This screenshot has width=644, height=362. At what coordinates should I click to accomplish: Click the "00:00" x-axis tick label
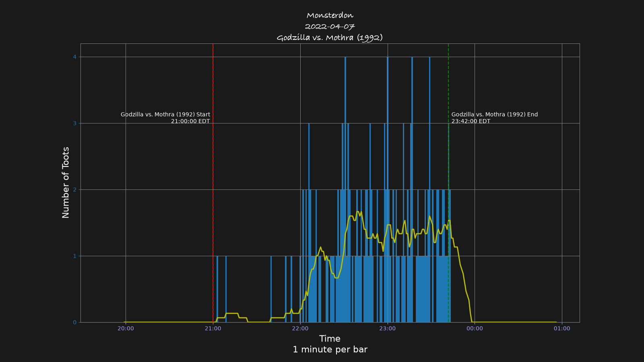[x=475, y=329]
